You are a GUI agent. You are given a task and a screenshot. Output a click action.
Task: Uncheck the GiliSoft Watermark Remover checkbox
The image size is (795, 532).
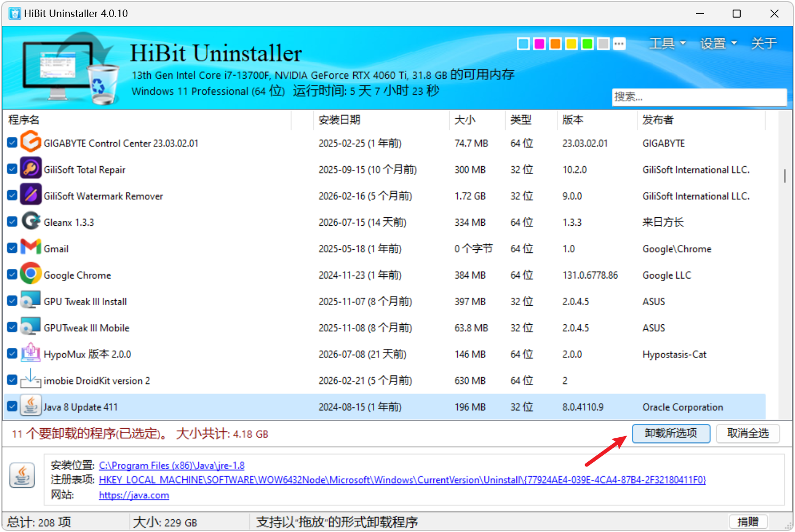tap(12, 195)
